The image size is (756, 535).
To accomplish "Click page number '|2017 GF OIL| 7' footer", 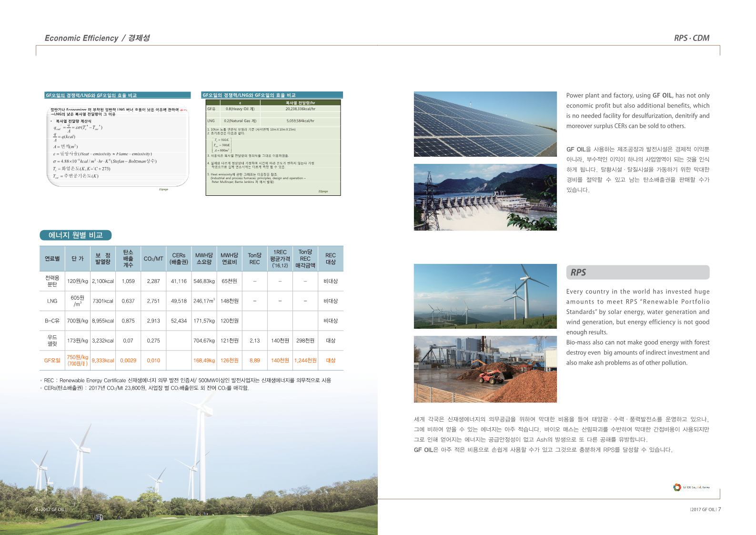I will click(x=706, y=509).
